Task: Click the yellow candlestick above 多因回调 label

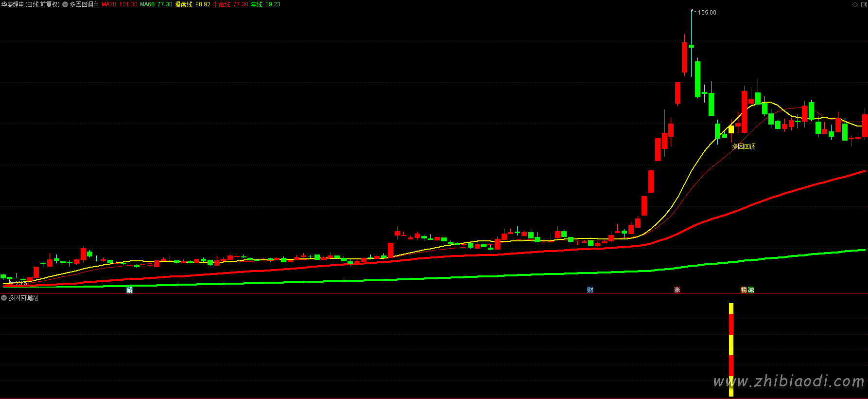Action: tap(731, 129)
